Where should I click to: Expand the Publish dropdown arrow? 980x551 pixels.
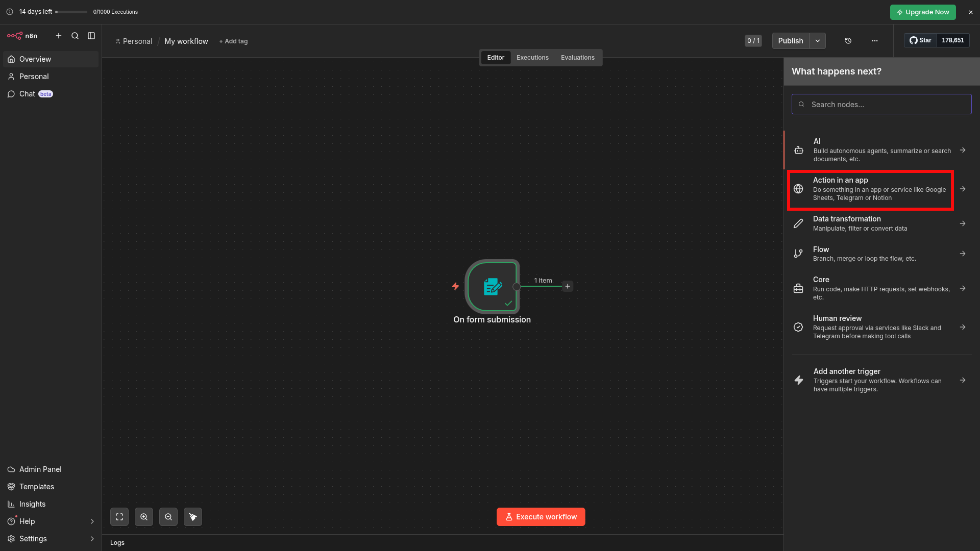[818, 41]
